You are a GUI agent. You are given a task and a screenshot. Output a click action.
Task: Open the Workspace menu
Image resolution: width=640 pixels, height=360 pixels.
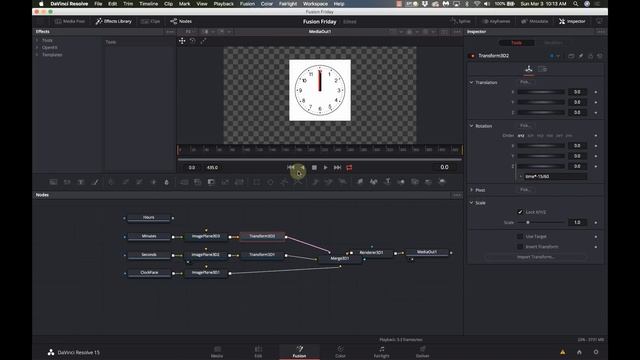point(315,4)
